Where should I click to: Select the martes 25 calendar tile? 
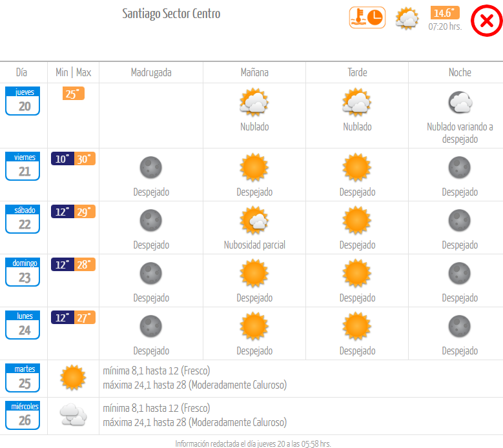[23, 378]
